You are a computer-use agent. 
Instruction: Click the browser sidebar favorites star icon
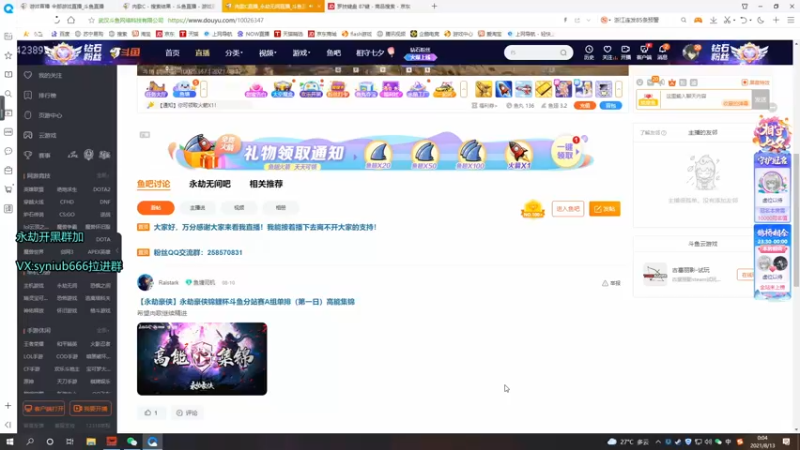click(8, 55)
